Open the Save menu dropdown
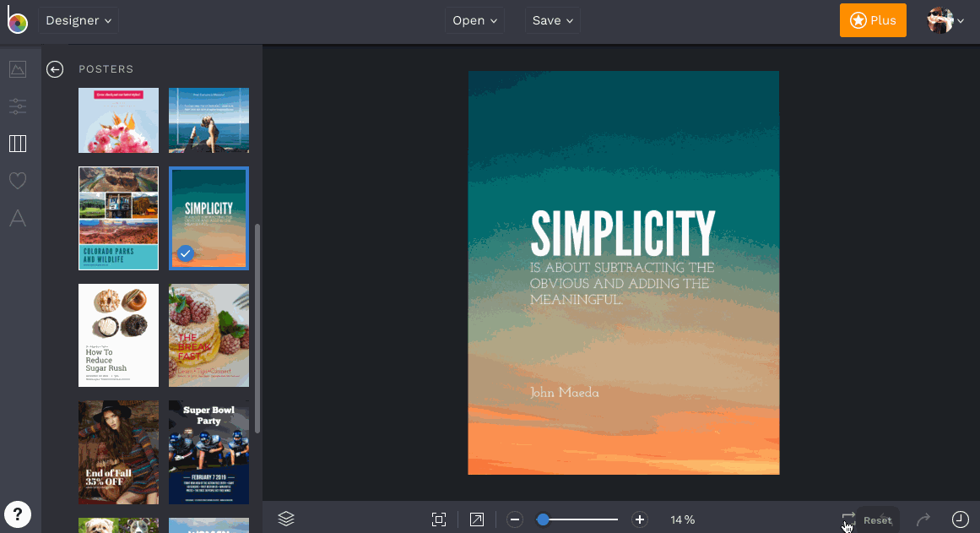Image resolution: width=980 pixels, height=533 pixels. pyautogui.click(x=553, y=20)
